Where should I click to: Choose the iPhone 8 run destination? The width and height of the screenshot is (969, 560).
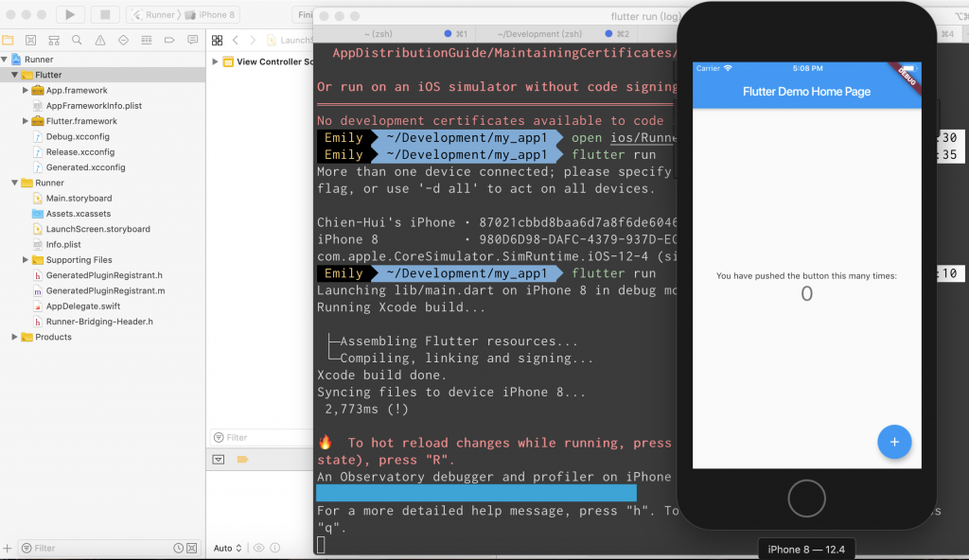tap(209, 15)
